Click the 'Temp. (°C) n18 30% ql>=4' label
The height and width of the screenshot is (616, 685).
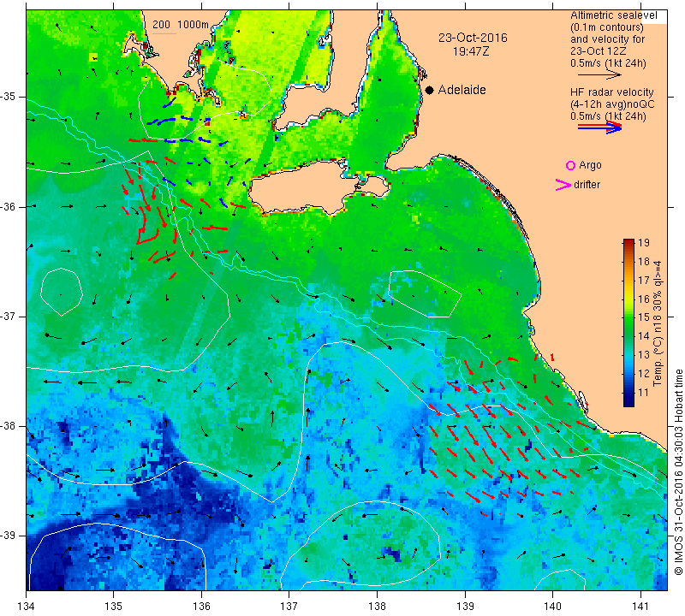tap(658, 323)
